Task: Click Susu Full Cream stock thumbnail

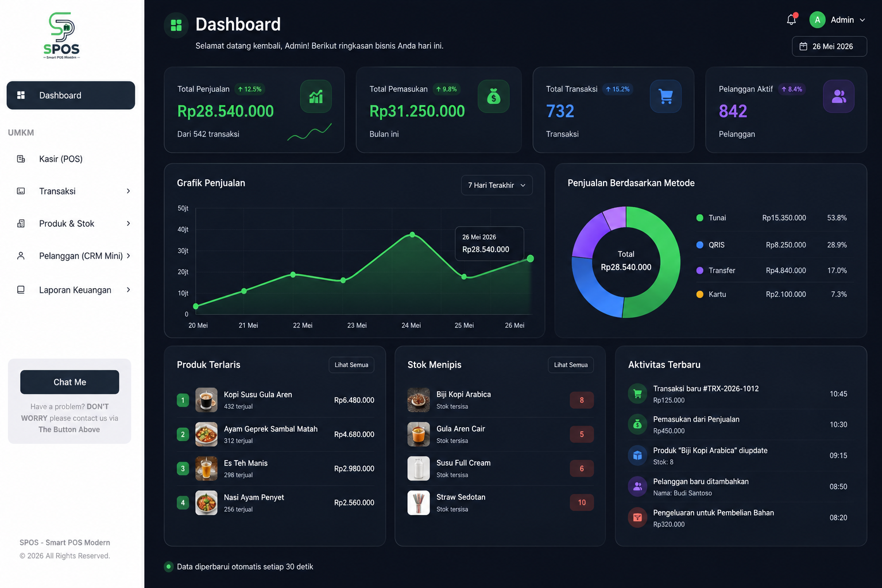Action: coord(419,469)
